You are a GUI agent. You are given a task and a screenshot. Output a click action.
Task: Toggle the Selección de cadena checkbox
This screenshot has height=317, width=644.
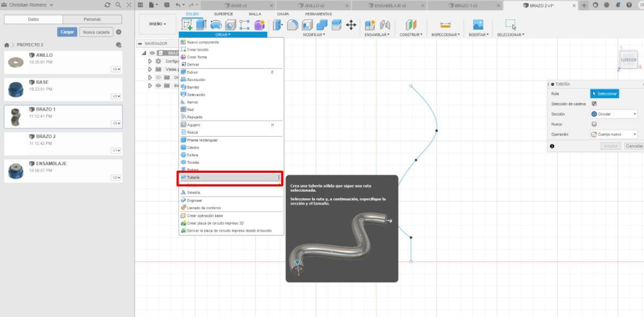(x=594, y=104)
